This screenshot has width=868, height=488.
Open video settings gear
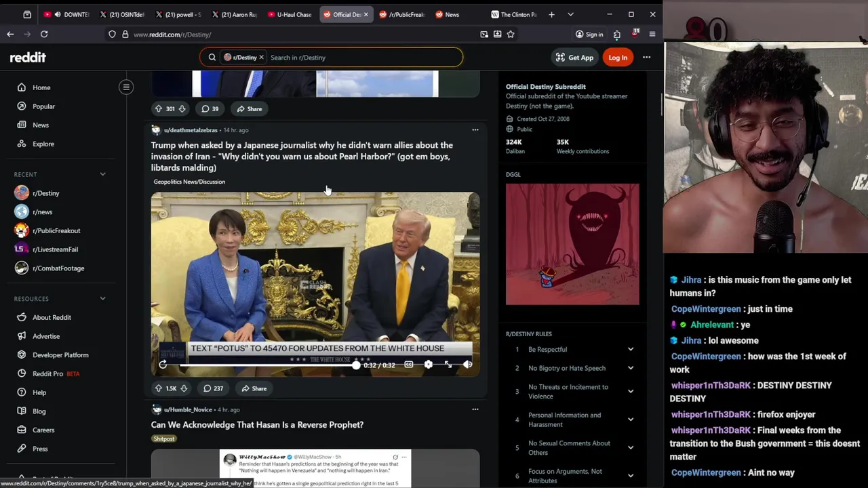[x=428, y=365]
